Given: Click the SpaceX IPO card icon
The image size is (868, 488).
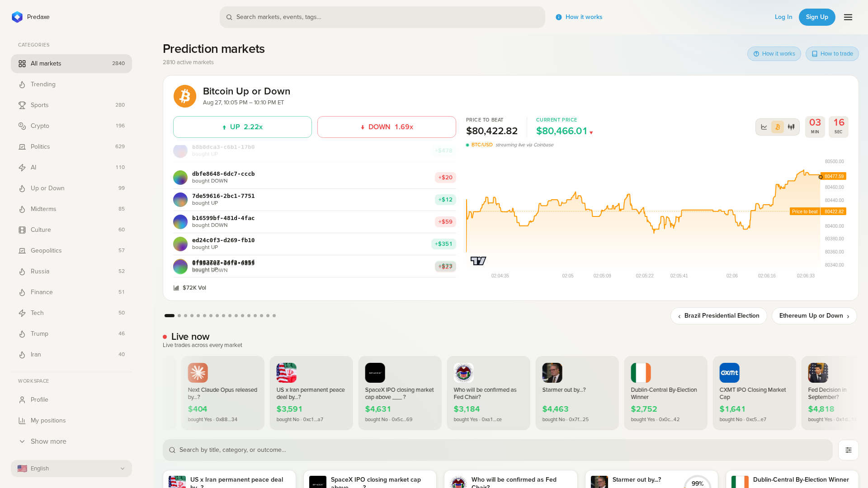Looking at the screenshot, I should 375,373.
